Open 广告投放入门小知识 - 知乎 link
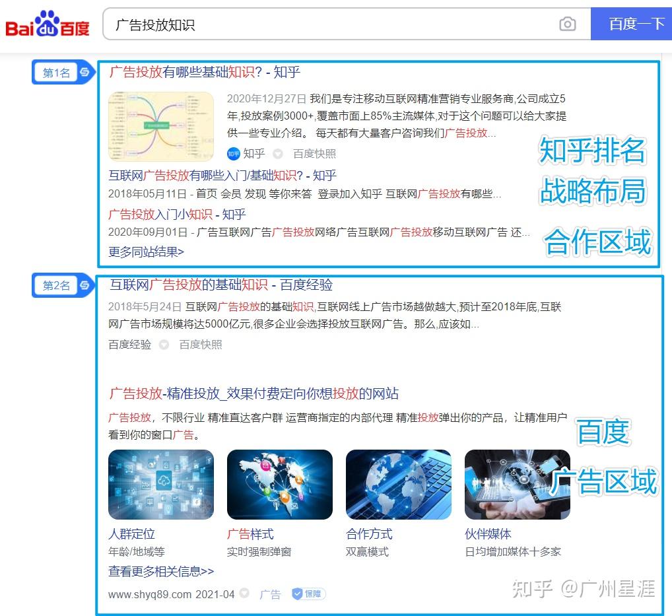This screenshot has width=672, height=616. pos(177,214)
